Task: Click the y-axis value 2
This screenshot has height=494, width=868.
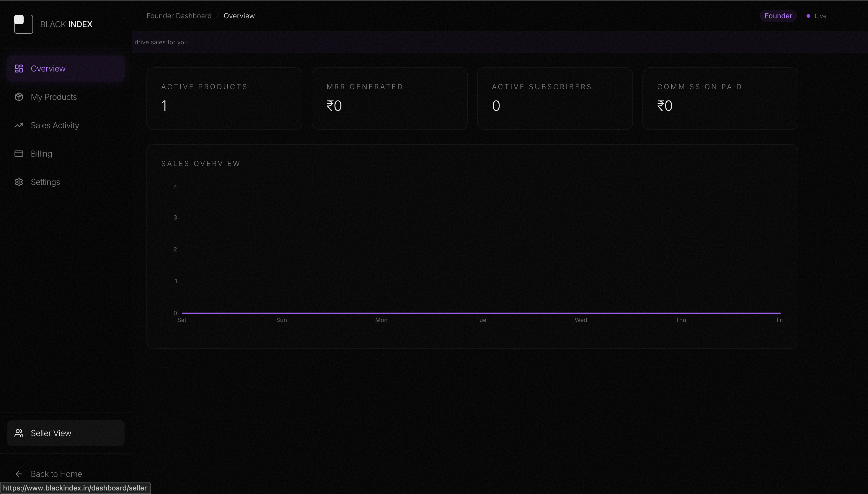Action: coord(175,249)
